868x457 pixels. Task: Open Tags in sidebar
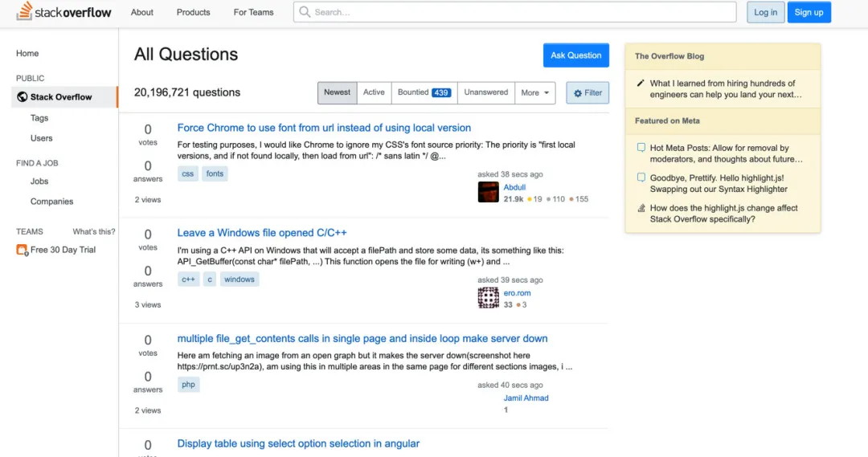39,118
